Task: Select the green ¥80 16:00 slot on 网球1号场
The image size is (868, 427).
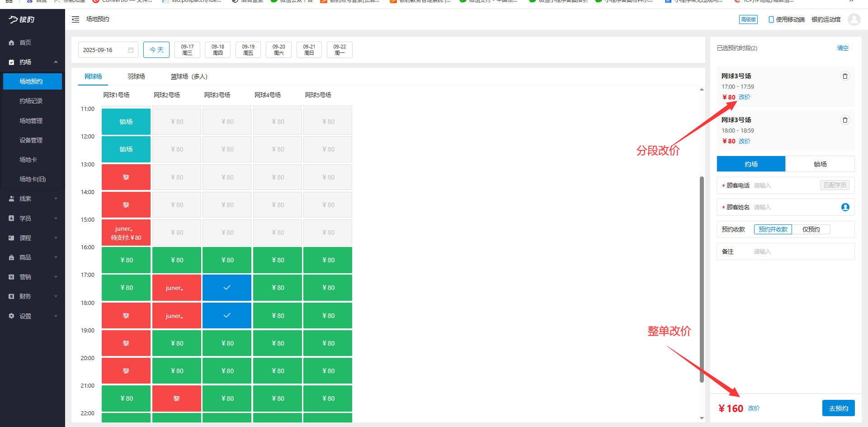Action: (x=126, y=260)
